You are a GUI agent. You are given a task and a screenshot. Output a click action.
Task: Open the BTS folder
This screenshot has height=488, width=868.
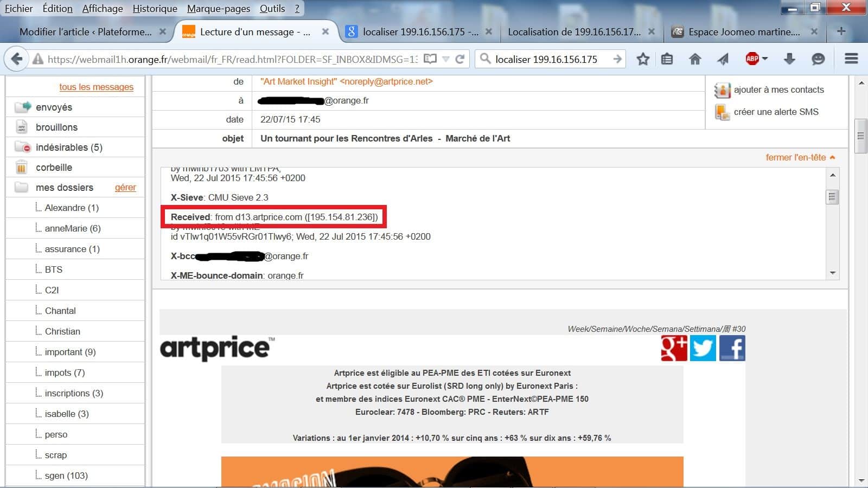click(x=54, y=270)
